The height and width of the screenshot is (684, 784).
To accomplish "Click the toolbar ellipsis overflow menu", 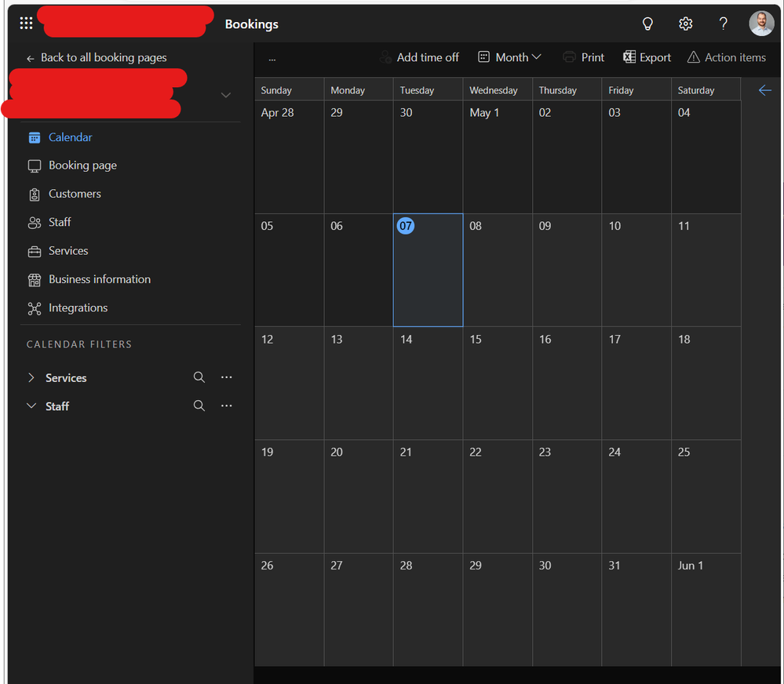I will click(272, 59).
